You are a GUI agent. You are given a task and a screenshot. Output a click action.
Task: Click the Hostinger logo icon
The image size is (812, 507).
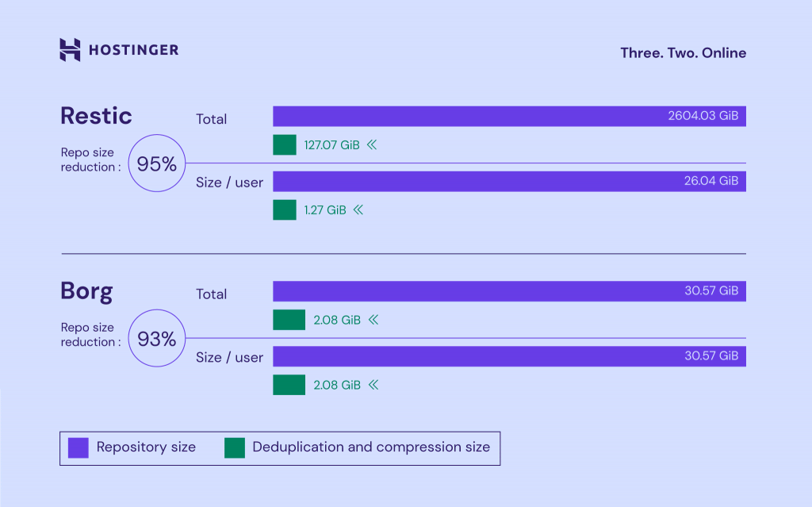70,50
